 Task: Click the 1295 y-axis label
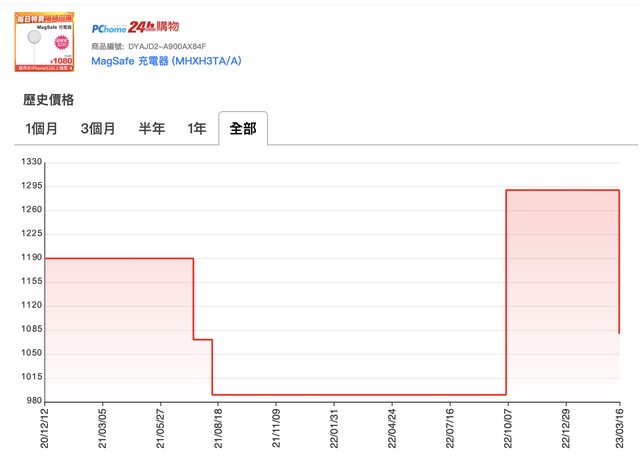31,186
